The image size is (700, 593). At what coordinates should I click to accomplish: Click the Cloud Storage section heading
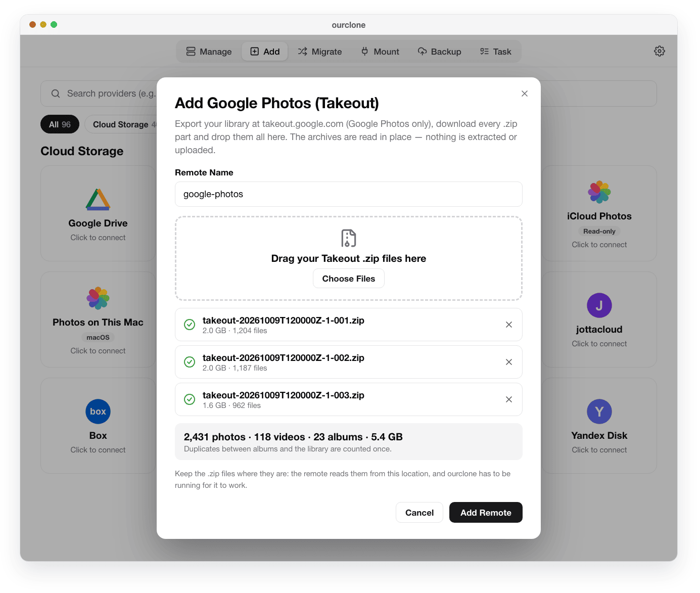[x=82, y=151]
